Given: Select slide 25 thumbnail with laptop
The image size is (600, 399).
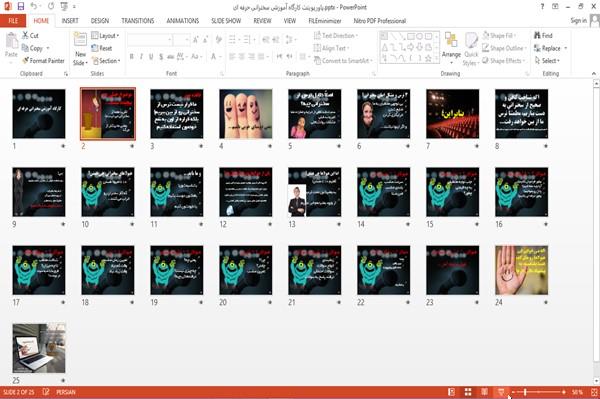Looking at the screenshot, I should 39,348.
